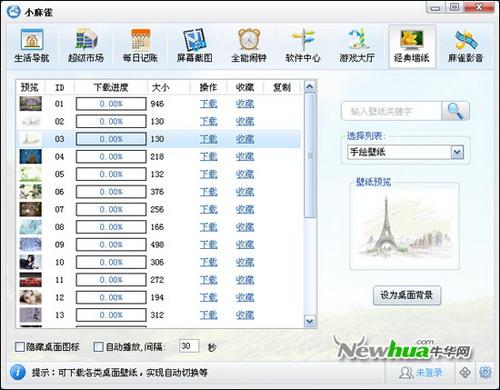Open the 全能闹钟 alarm clock
This screenshot has height=390, width=500.
pyautogui.click(x=249, y=46)
